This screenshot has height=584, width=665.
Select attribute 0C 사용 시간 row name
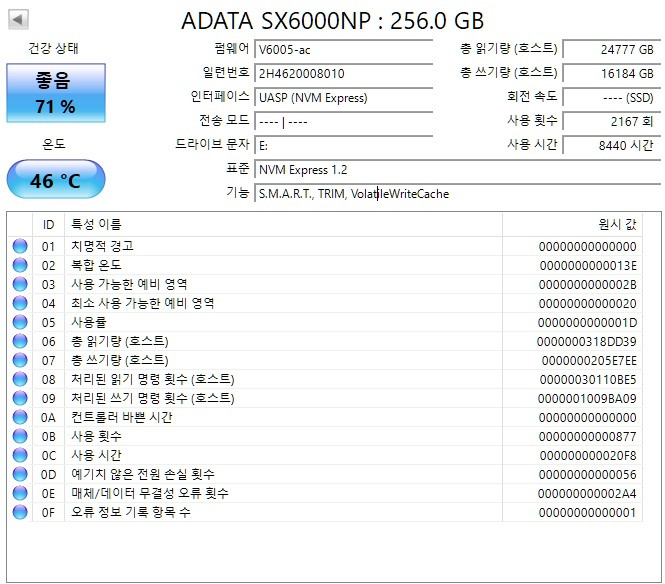pyautogui.click(x=96, y=455)
